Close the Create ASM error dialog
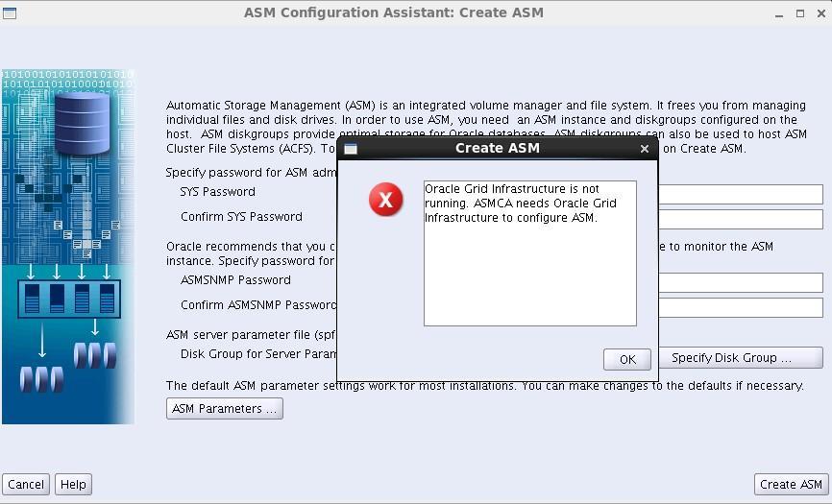 [x=644, y=149]
